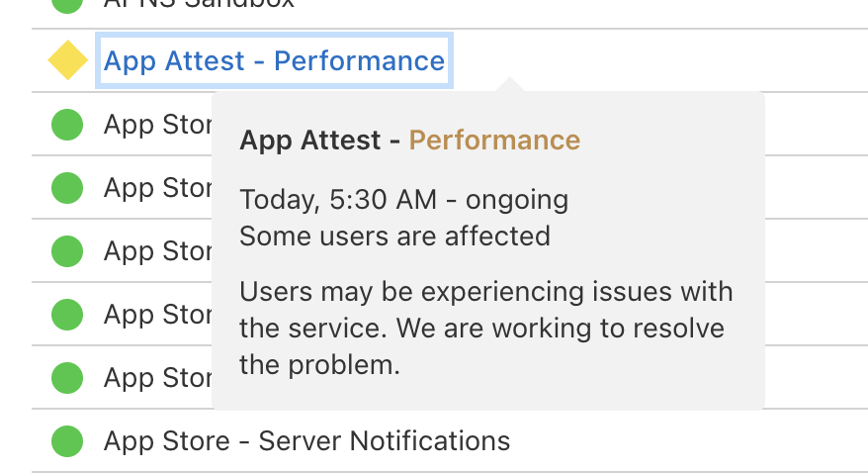This screenshot has width=868, height=473.
Task: Click green dot of fifth App Store row
Action: (x=67, y=378)
